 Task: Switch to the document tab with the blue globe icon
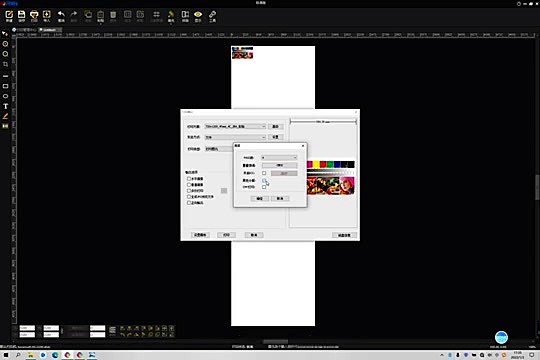[24, 30]
